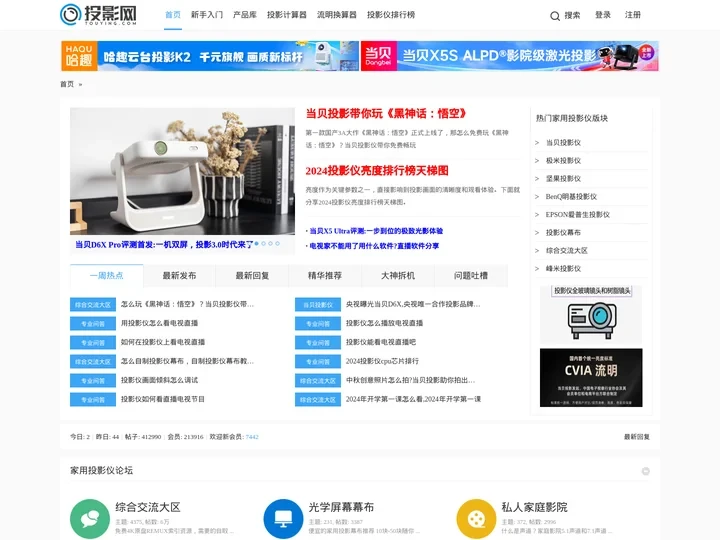Open post 如何在投影仪上看电视直播
This screenshot has width=720, height=540.
(163, 342)
